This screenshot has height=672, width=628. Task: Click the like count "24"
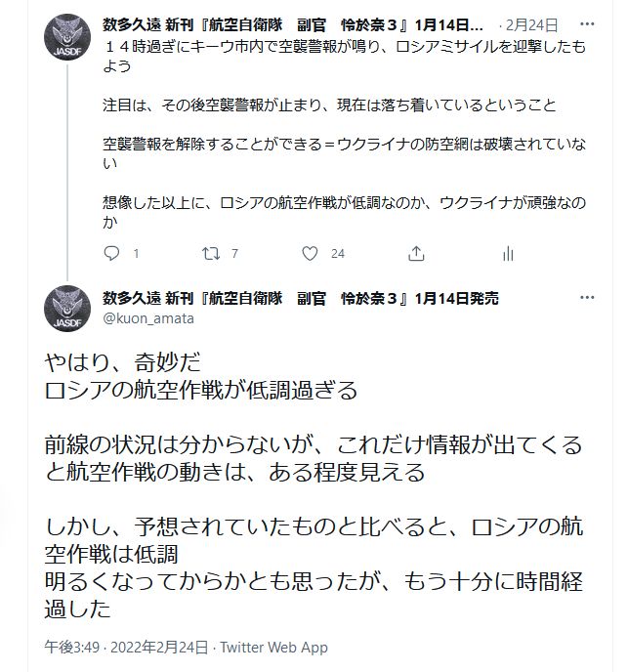[x=338, y=254]
